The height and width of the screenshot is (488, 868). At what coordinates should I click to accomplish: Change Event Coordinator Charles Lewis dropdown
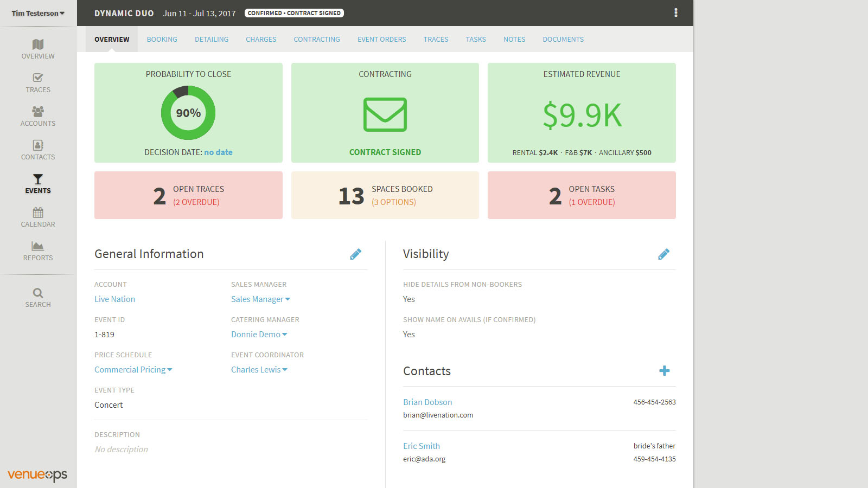click(x=259, y=370)
